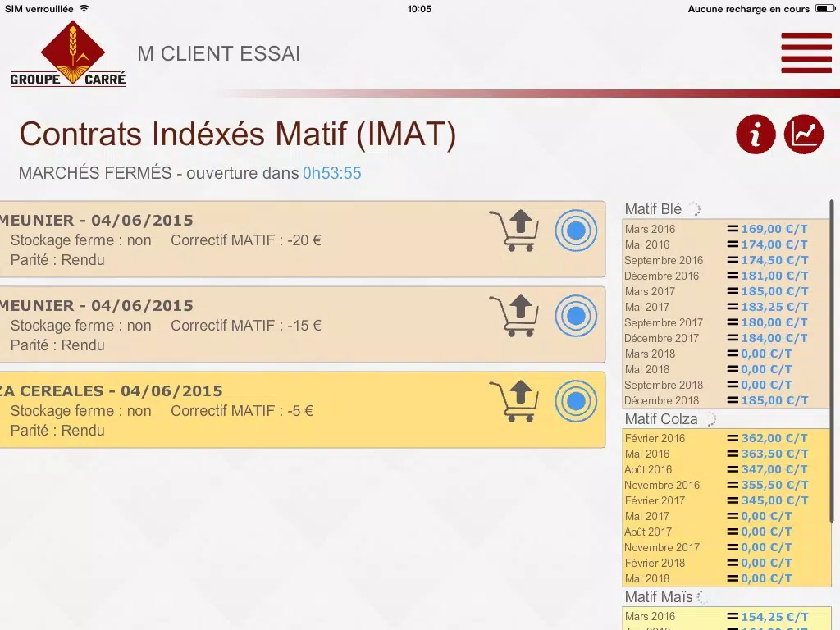Open the hamburger menu
The width and height of the screenshot is (840, 630).
pyautogui.click(x=806, y=52)
